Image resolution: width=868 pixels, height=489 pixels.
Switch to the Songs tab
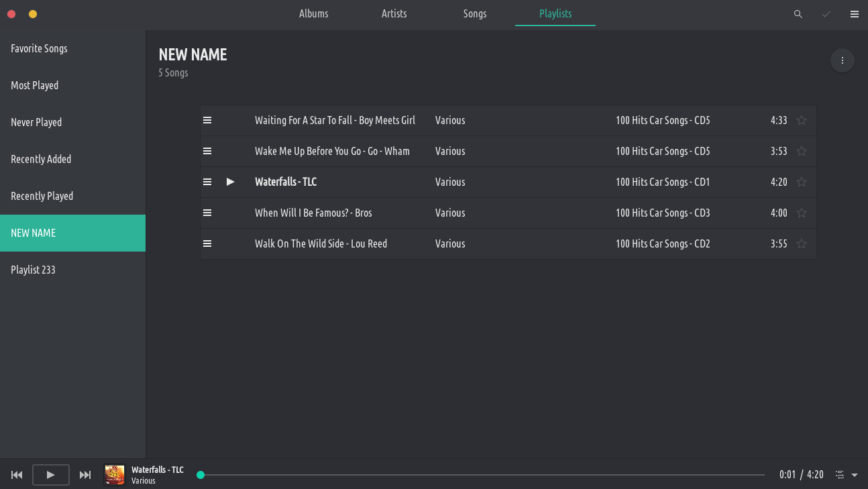point(474,13)
